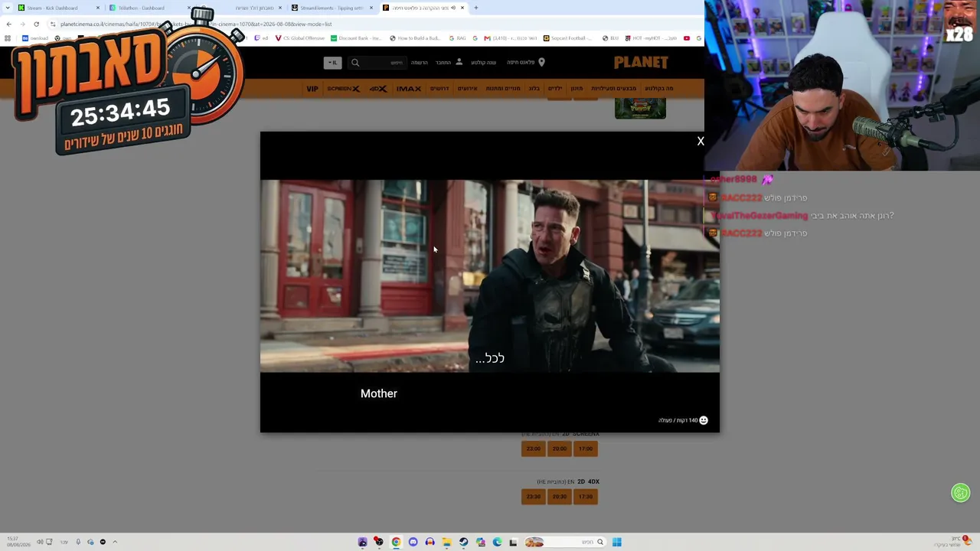Click the cinema location pin icon
The image size is (980, 551).
pyautogui.click(x=541, y=62)
